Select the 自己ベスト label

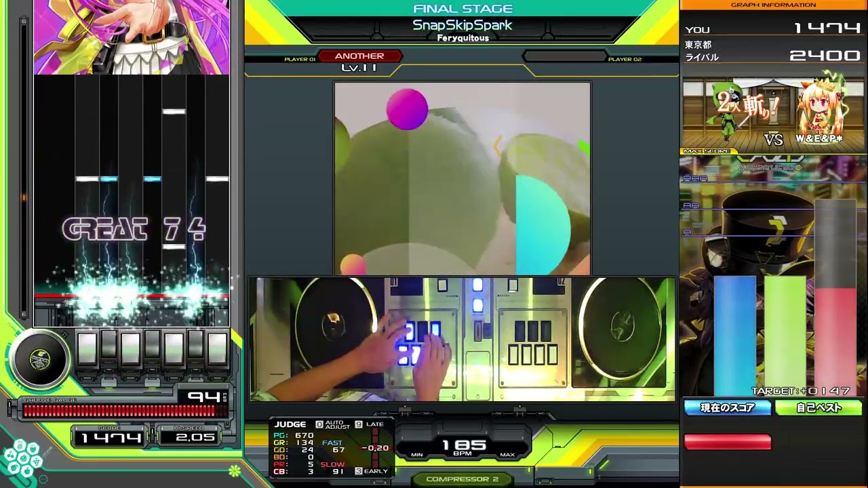(x=818, y=408)
